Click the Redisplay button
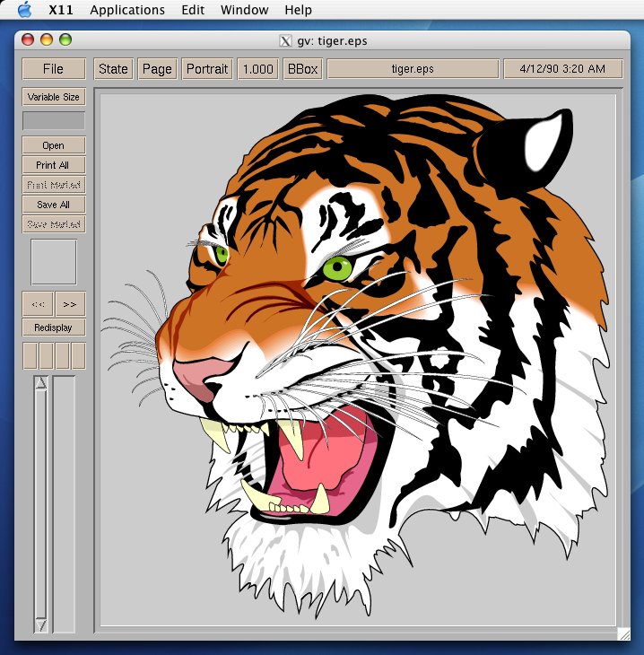644x655 pixels. [54, 327]
